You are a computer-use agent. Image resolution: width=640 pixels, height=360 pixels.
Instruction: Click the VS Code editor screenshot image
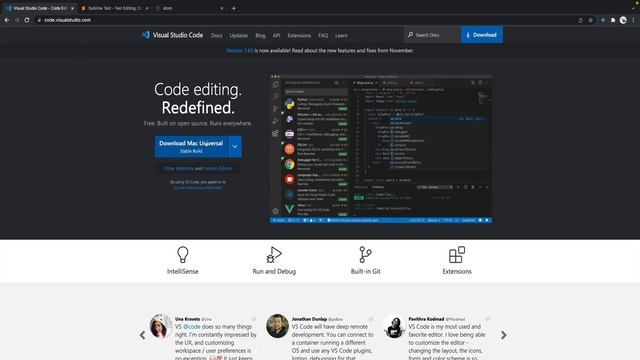[381, 149]
